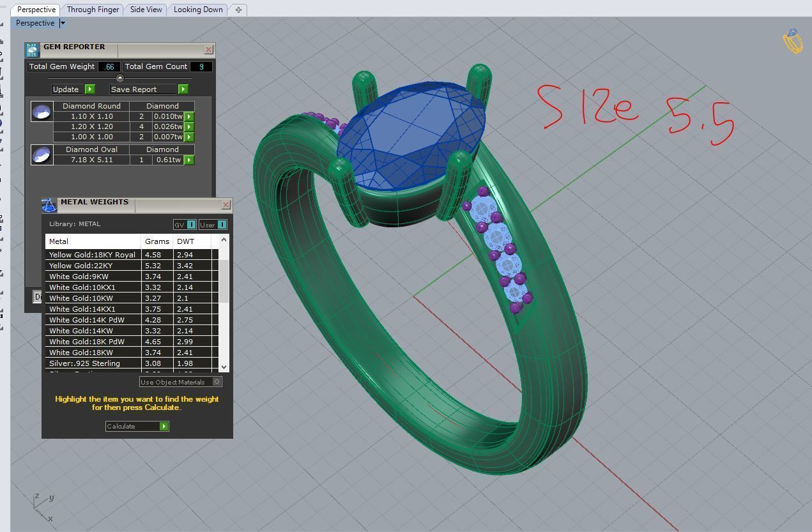Click the green arrow on the 0.61tw row
Image resolution: width=812 pixels, height=532 pixels.
pyautogui.click(x=189, y=160)
